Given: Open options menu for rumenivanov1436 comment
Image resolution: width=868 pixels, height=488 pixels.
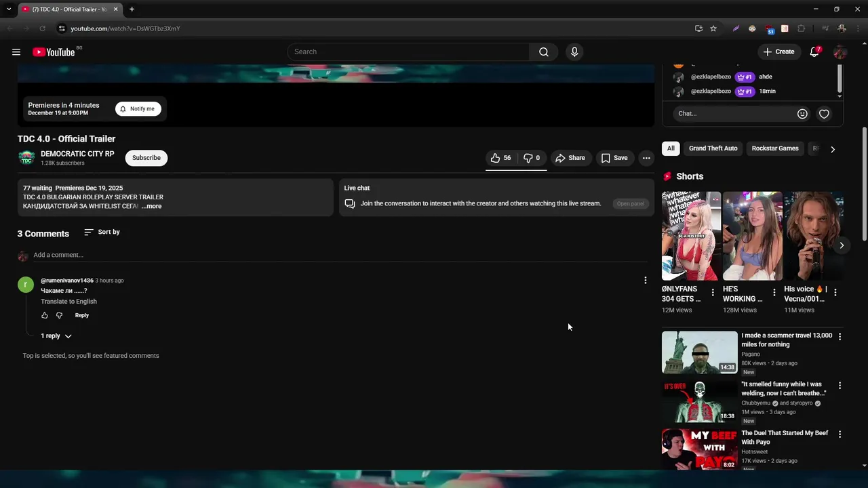Looking at the screenshot, I should tap(645, 280).
